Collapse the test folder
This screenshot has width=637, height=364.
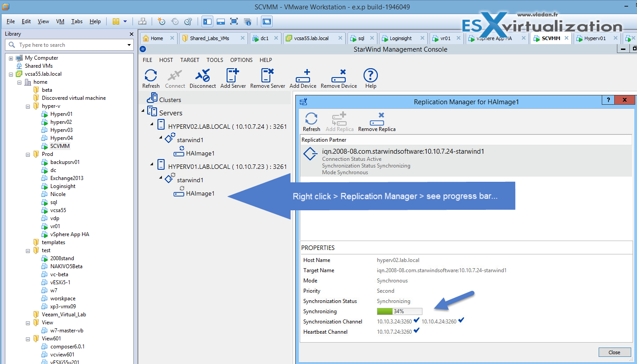pos(28,250)
